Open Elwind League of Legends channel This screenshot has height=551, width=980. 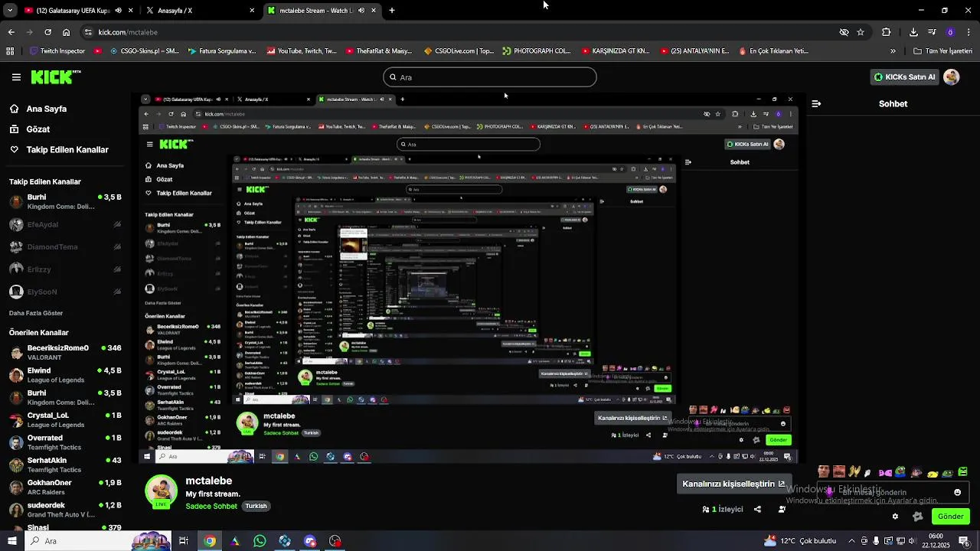(65, 375)
